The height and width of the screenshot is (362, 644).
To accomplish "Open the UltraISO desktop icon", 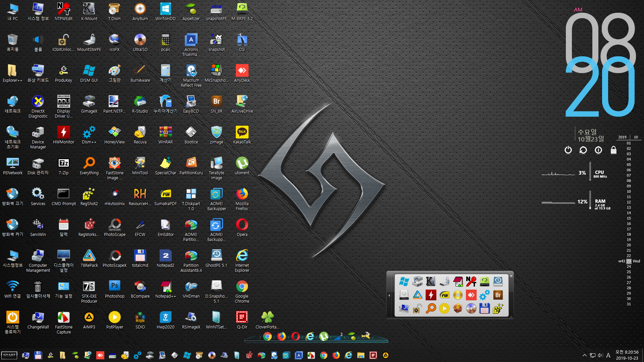I will click(140, 43).
